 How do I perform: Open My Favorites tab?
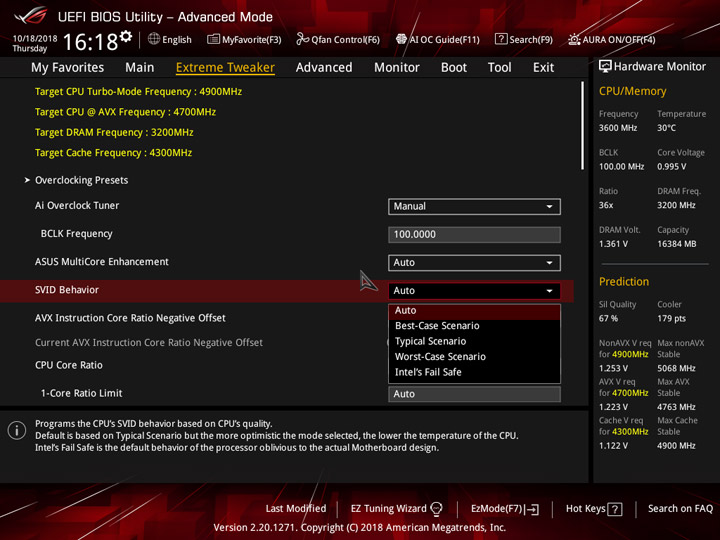click(68, 68)
